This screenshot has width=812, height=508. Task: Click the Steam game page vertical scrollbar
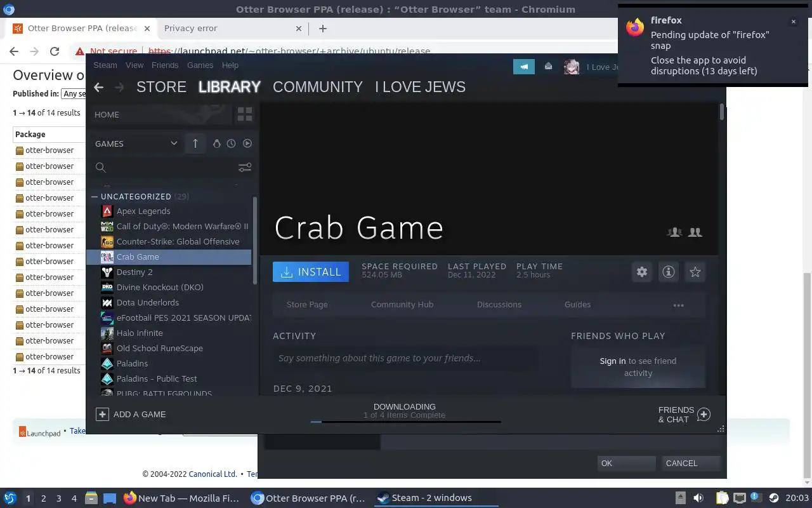point(722,112)
